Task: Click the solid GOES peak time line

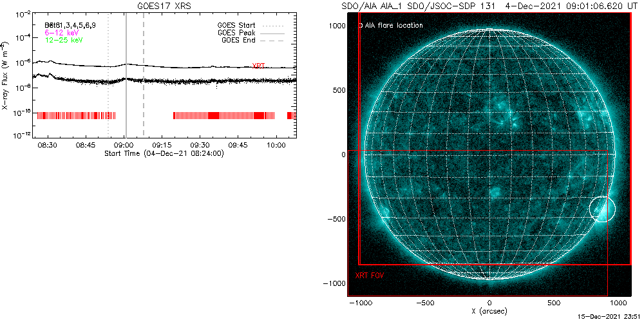Action: click(x=126, y=75)
